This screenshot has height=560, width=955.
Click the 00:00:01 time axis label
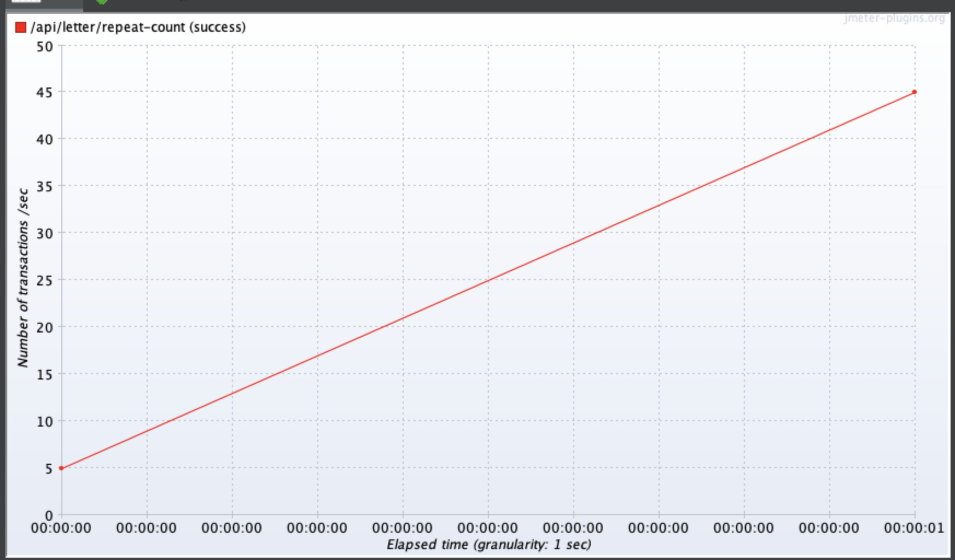click(x=914, y=528)
